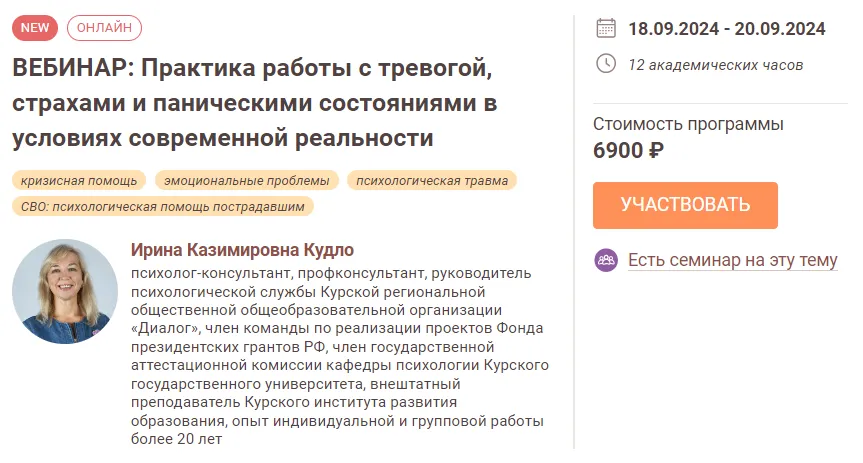Click the presenter name Ирина Казимировна Кудло
Image resolution: width=863 pixels, height=463 pixels.
[x=242, y=249]
